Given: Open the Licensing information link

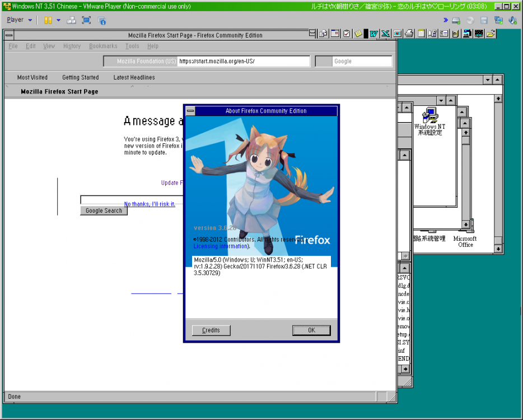Looking at the screenshot, I should click(x=220, y=246).
